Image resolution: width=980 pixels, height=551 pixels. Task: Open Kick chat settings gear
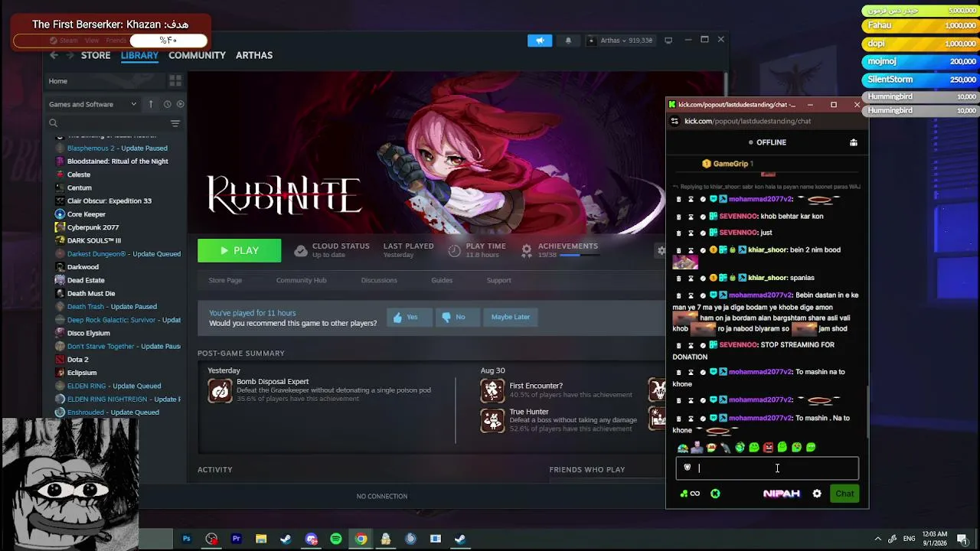(x=817, y=494)
